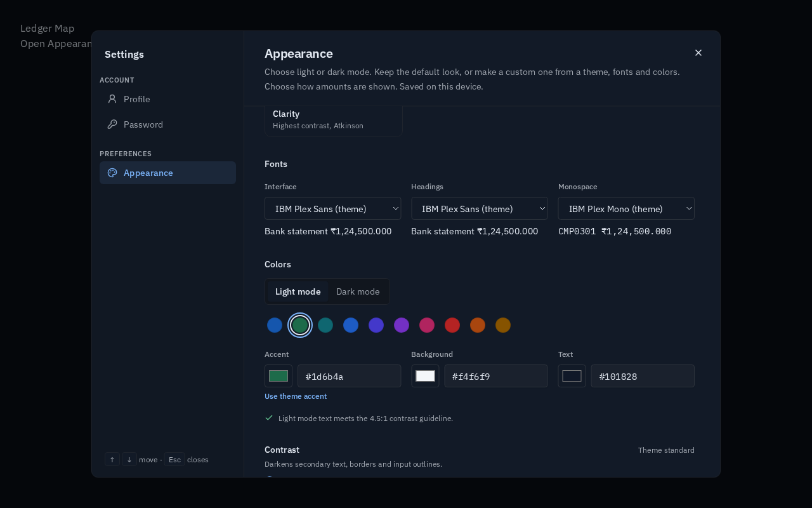Open the Monospace font dropdown
The width and height of the screenshot is (812, 508).
click(626, 208)
